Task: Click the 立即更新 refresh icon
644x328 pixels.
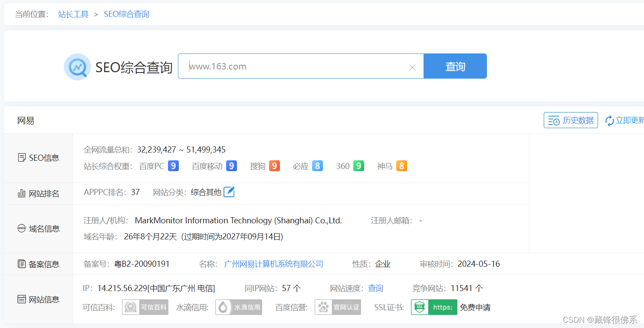Action: coord(610,121)
